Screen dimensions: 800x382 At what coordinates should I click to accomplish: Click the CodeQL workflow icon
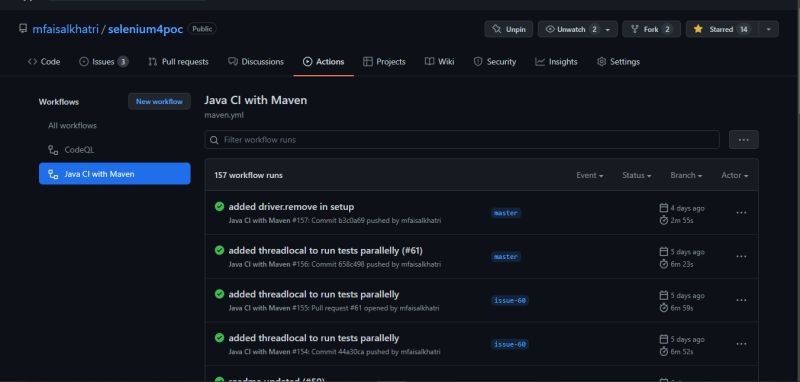(x=53, y=150)
